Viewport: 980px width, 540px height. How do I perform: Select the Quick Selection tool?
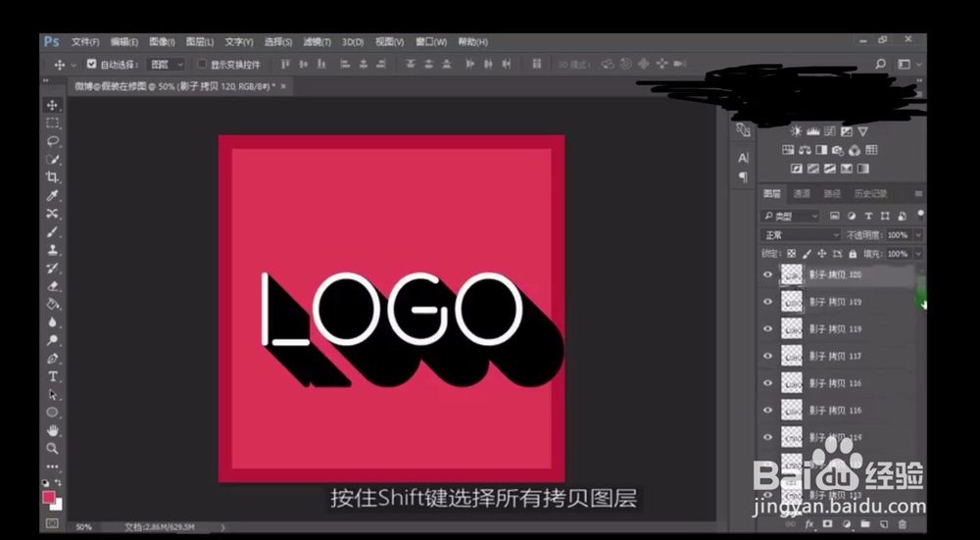[x=53, y=159]
